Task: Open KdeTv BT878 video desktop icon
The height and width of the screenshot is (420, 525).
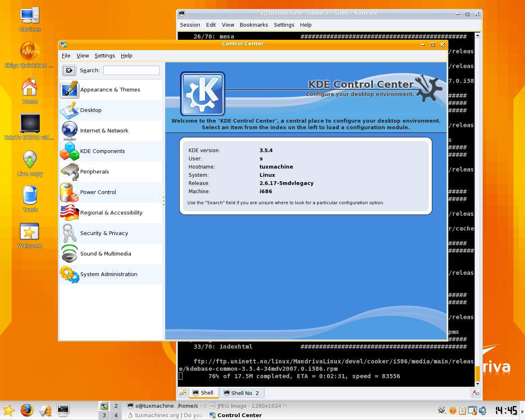Action: [x=29, y=127]
